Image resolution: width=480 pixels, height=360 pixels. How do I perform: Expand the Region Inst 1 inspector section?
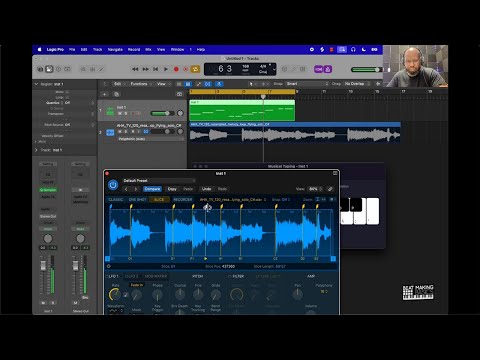point(36,84)
